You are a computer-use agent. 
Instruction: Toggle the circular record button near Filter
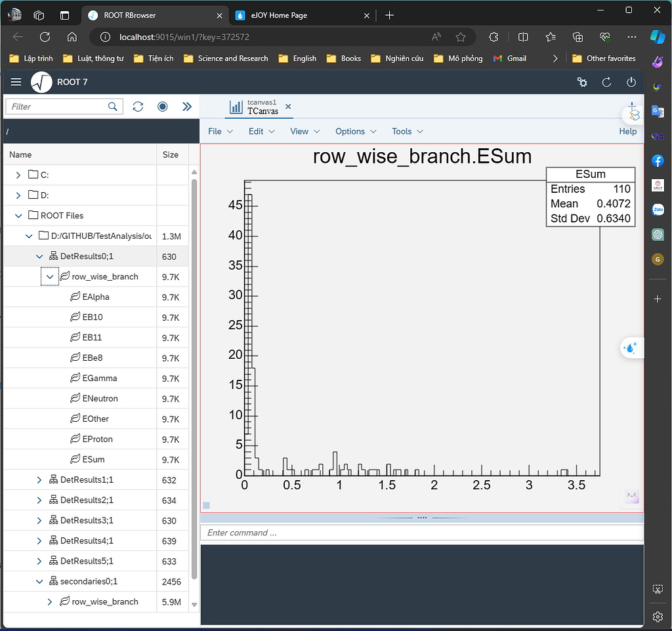[x=163, y=106]
